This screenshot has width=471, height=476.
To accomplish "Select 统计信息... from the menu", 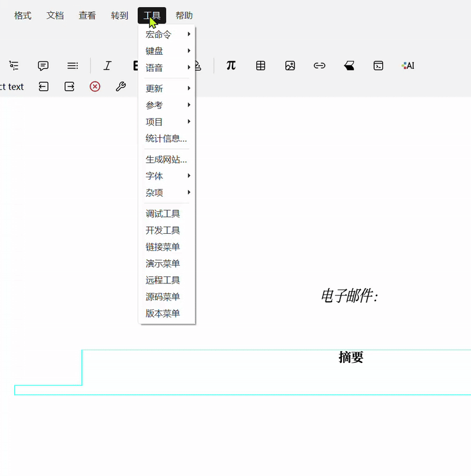I will tap(166, 139).
